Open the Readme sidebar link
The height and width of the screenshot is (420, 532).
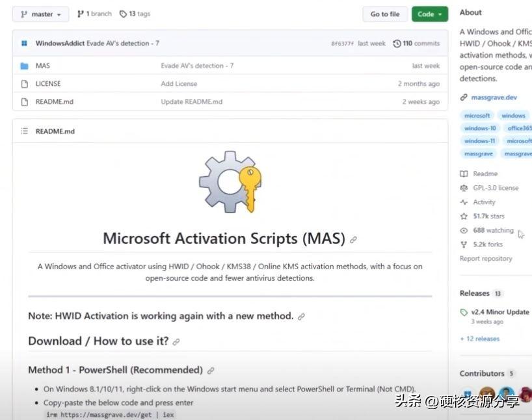click(486, 174)
